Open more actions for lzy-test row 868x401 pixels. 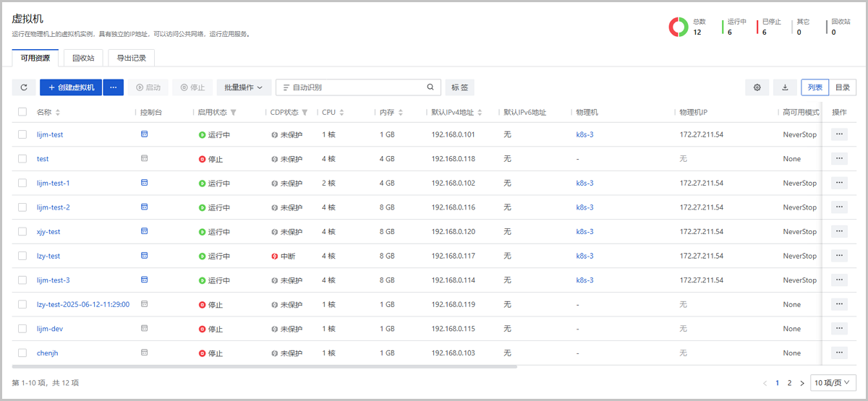tap(839, 256)
